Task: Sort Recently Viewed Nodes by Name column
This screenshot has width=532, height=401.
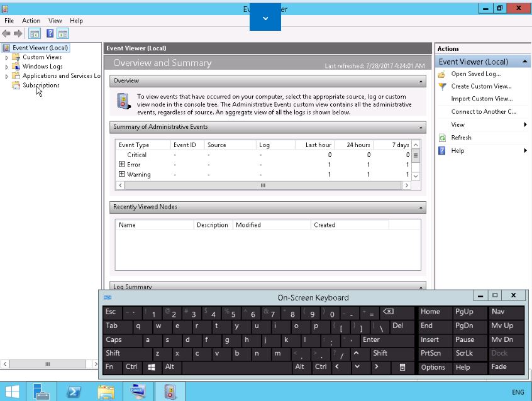Action: click(x=154, y=225)
